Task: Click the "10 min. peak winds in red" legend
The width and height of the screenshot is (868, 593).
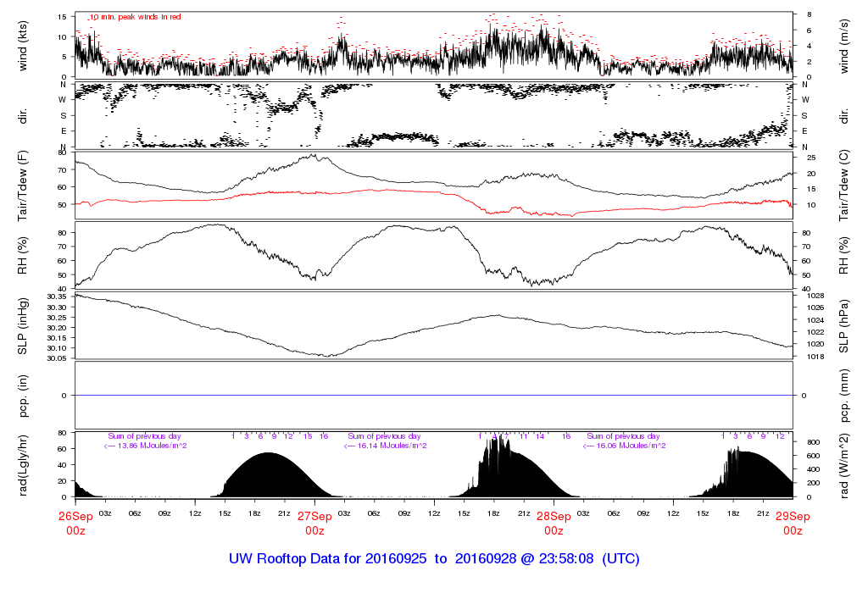Action: [x=136, y=17]
